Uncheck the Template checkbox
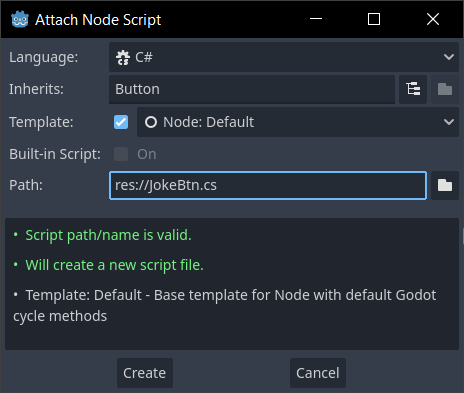This screenshot has height=393, width=464. click(121, 122)
